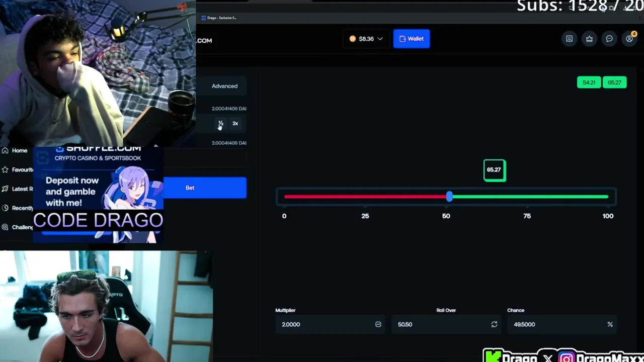Click the Roll Over label
The width and height of the screenshot is (644, 362).
pyautogui.click(x=446, y=310)
